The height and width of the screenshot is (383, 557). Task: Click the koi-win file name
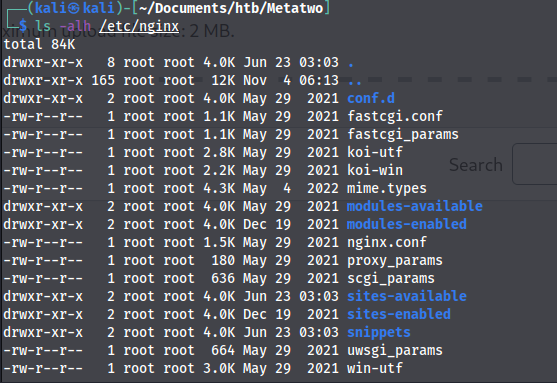[x=375, y=171]
